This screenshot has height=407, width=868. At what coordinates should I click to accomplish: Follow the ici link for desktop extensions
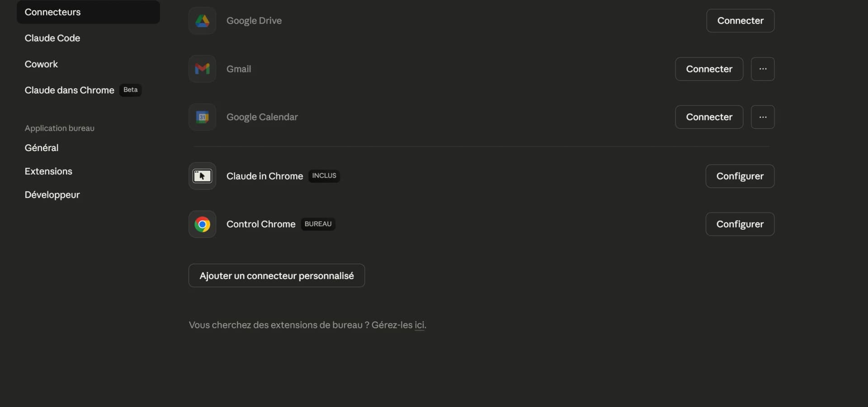coord(420,325)
